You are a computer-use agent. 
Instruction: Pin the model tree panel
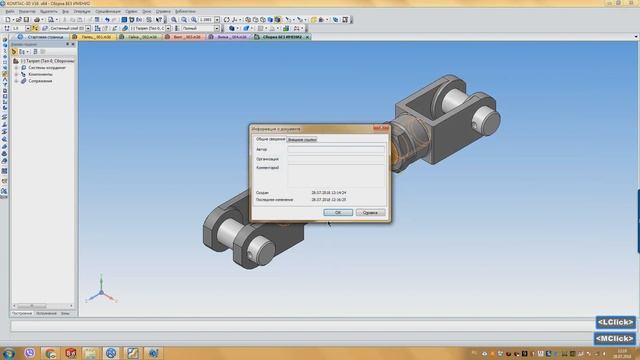[x=68, y=44]
